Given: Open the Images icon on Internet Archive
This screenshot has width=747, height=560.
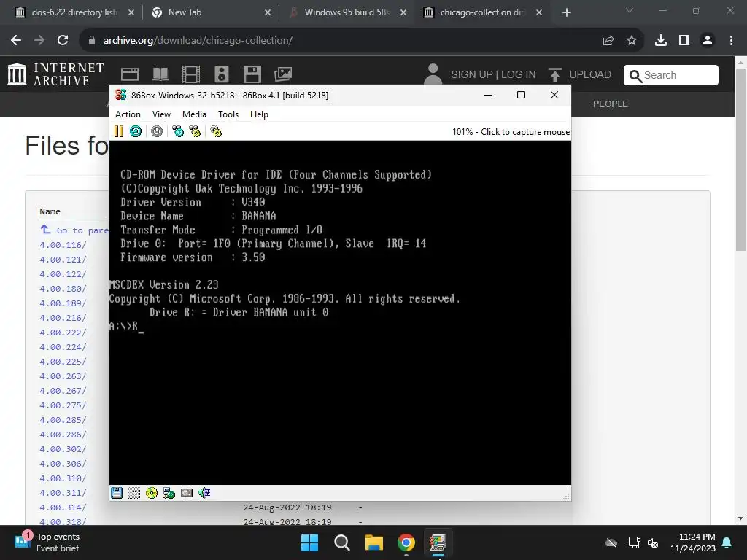Looking at the screenshot, I should 283,74.
